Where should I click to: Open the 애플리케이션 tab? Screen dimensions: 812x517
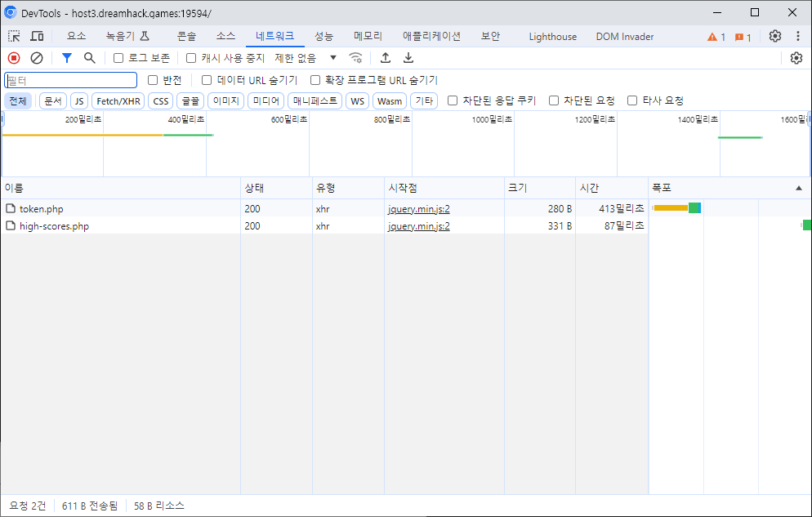(431, 37)
